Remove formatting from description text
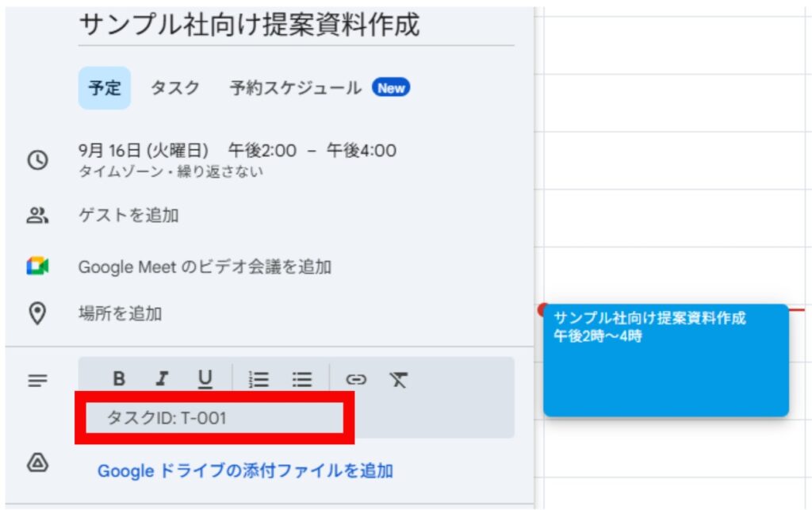812x510 pixels. click(x=398, y=379)
